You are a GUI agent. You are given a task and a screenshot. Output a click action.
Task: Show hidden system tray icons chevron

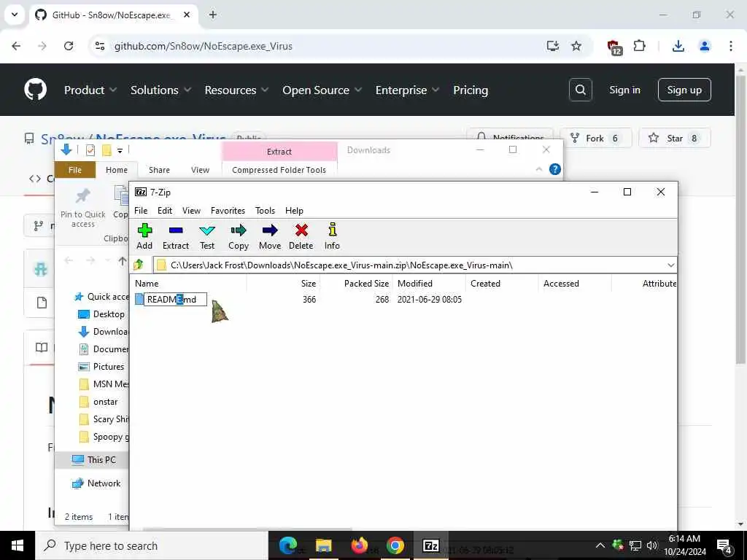(600, 545)
